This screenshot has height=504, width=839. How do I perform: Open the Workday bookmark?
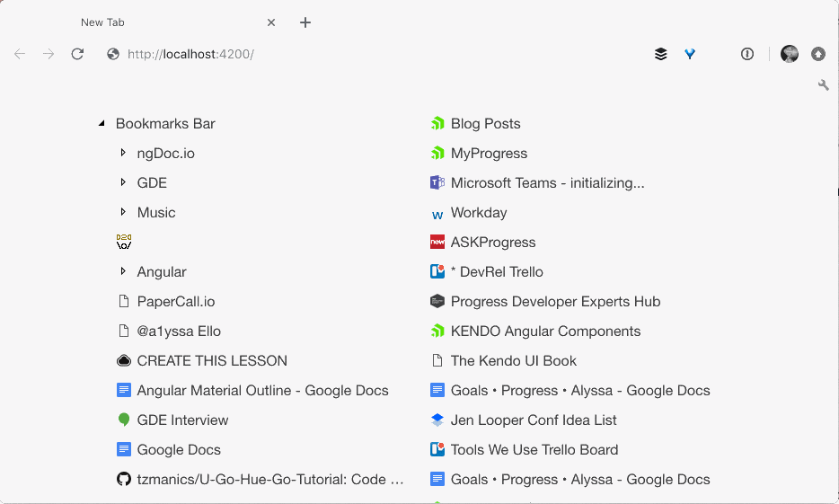pos(479,212)
